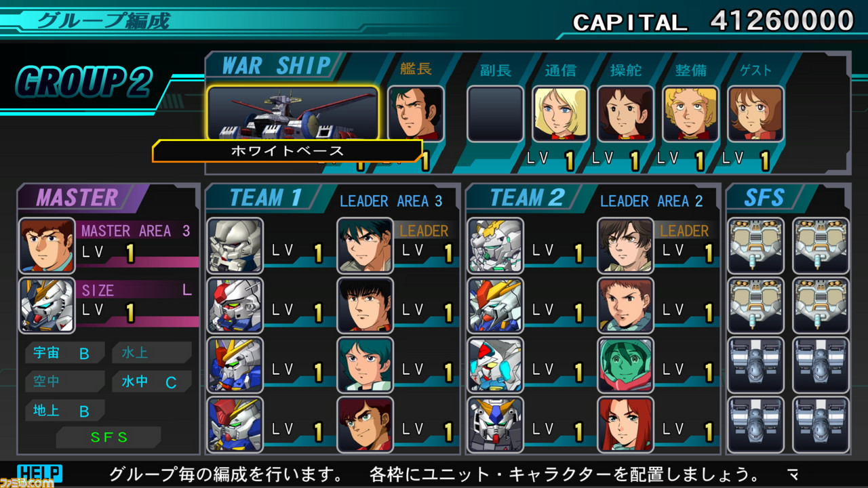Select Team 1 first unit gray mobile suit
The width and height of the screenshot is (868, 488).
(235, 245)
